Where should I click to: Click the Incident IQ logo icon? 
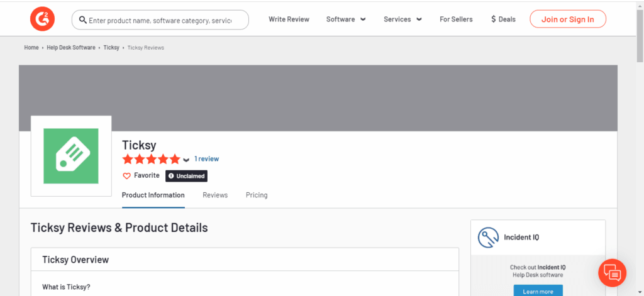pyautogui.click(x=488, y=238)
